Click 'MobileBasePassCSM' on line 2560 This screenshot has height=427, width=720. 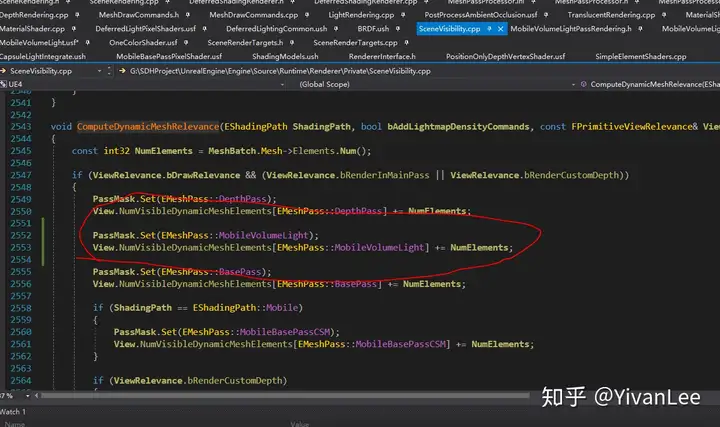point(285,332)
